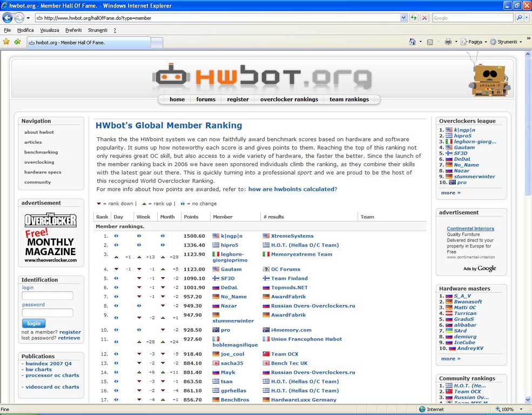Click the RSS feeds toolbar icon
532x415 pixels.
tap(430, 42)
